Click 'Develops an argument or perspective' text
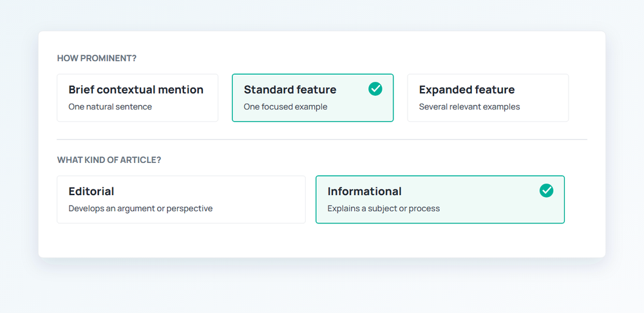644x313 pixels. click(140, 209)
